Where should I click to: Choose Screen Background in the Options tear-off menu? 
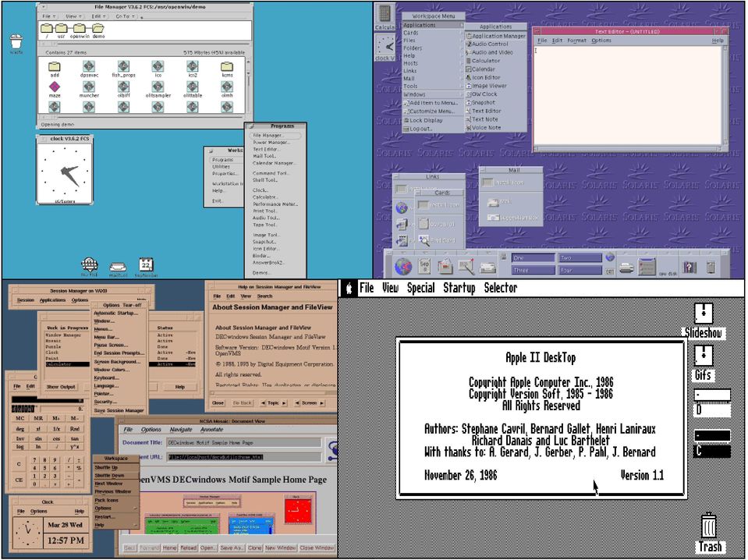pyautogui.click(x=117, y=362)
